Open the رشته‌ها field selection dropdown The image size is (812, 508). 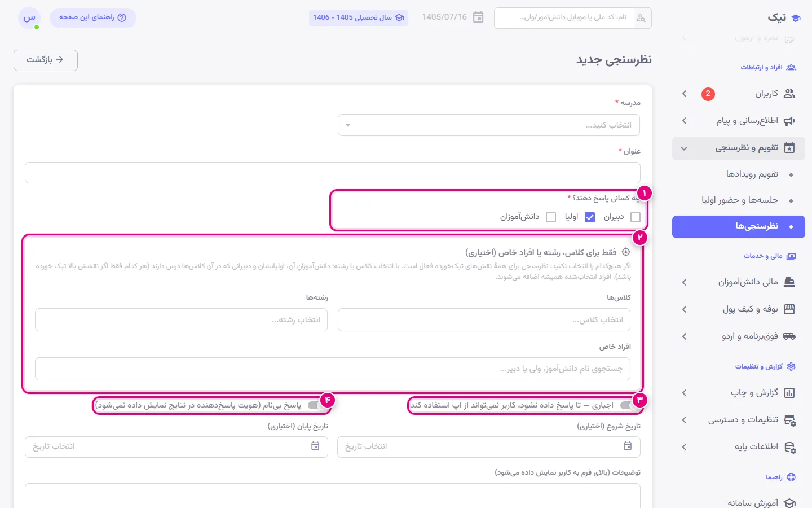pos(181,320)
